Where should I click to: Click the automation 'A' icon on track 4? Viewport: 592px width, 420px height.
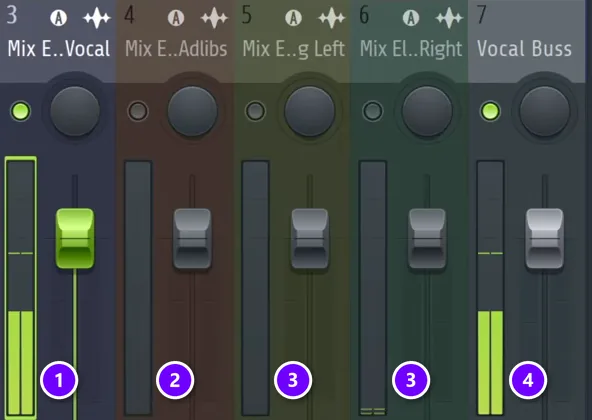[176, 18]
